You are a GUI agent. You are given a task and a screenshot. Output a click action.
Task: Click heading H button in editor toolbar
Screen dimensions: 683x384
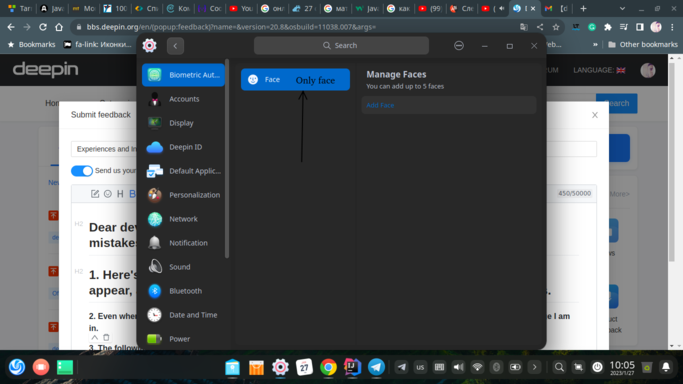pos(120,194)
